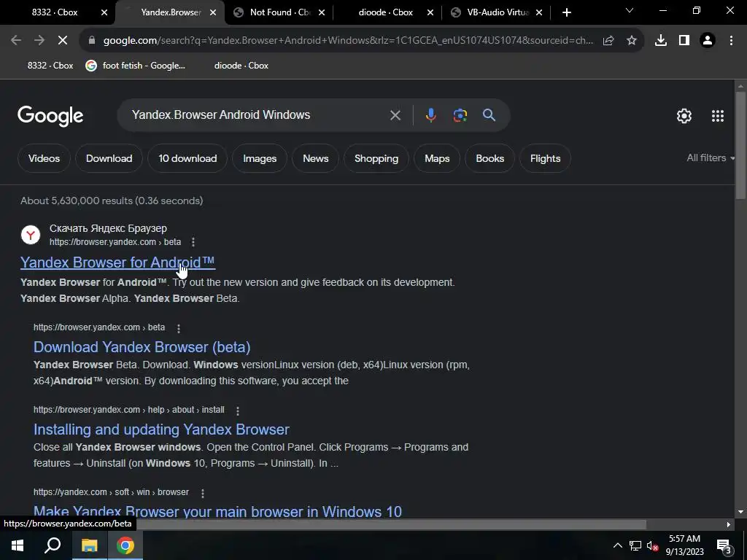The width and height of the screenshot is (747, 560).
Task: Switch to the 8332 · Cbox tab
Action: [55, 12]
